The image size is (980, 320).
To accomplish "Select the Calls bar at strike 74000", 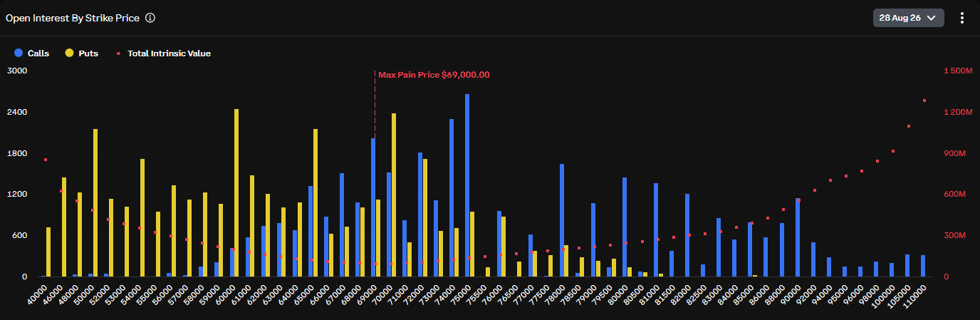I will (452, 197).
